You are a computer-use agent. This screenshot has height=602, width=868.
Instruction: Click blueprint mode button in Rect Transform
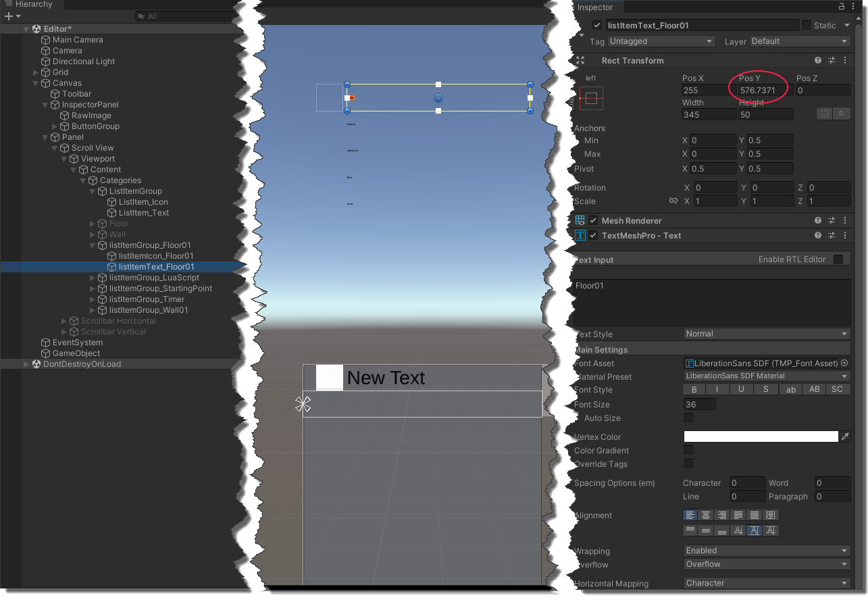(x=824, y=114)
